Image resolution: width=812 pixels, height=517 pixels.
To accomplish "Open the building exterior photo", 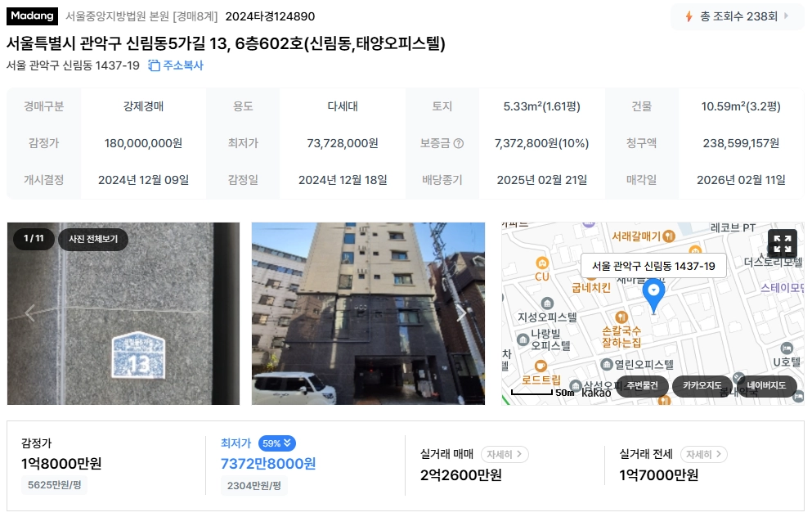I will point(368,313).
